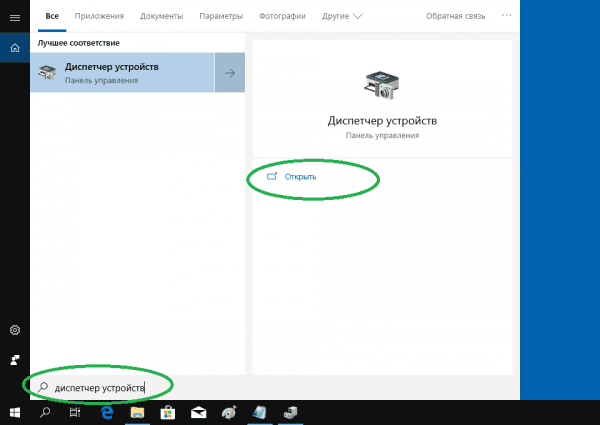Open the Paint palette app on the taskbar
600x425 pixels.
pyautogui.click(x=229, y=412)
